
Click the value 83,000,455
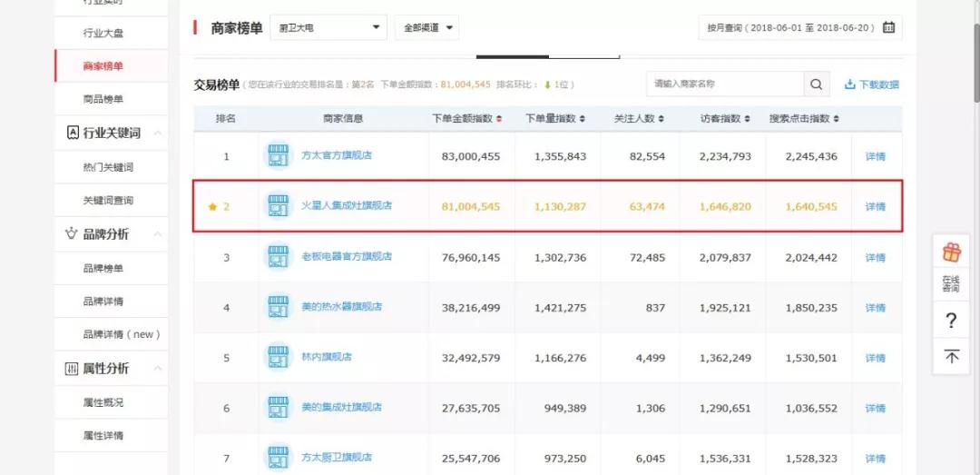tap(471, 156)
